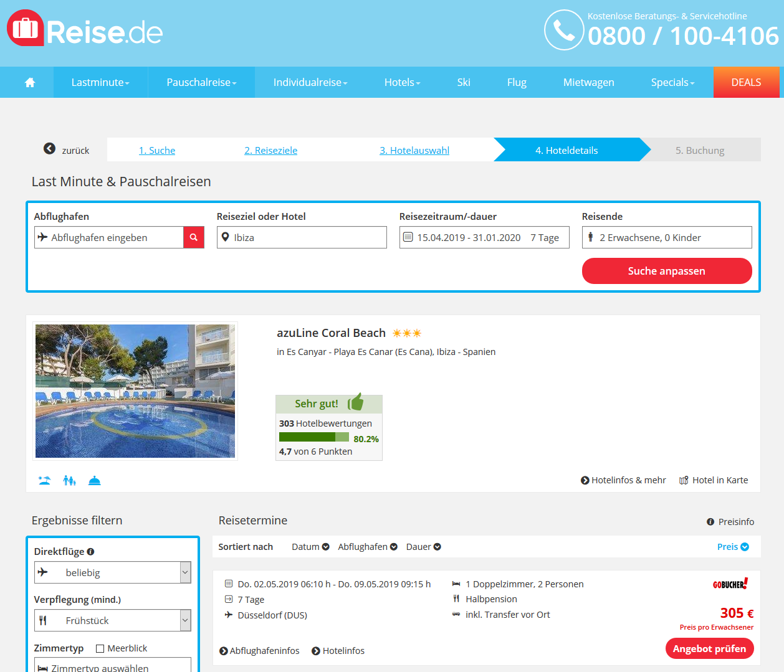Click the calendar icon in travel period field
784x672 pixels.
[408, 237]
